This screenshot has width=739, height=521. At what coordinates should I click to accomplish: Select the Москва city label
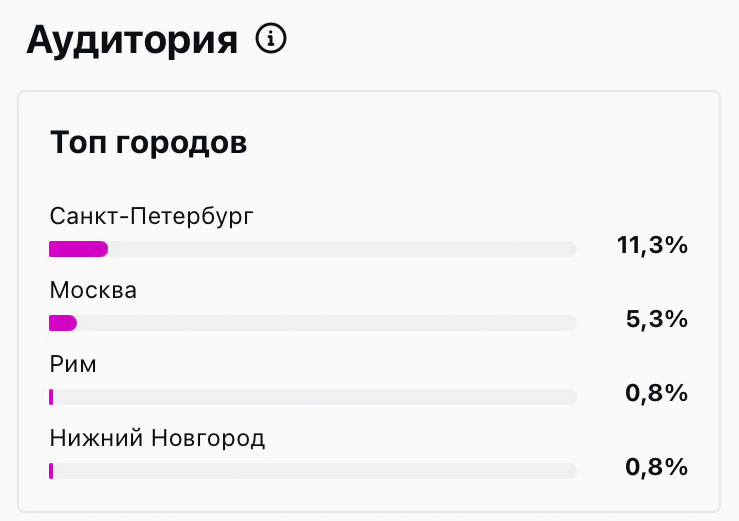coord(93,291)
